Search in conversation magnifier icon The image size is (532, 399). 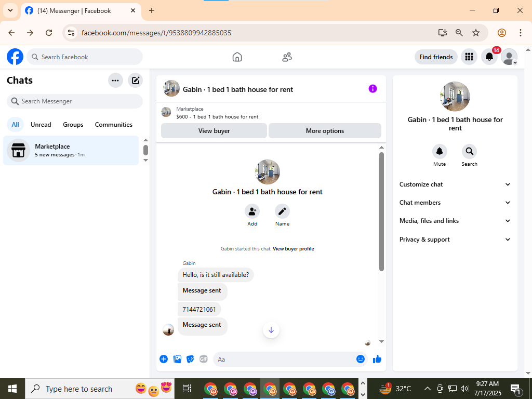pos(469,151)
